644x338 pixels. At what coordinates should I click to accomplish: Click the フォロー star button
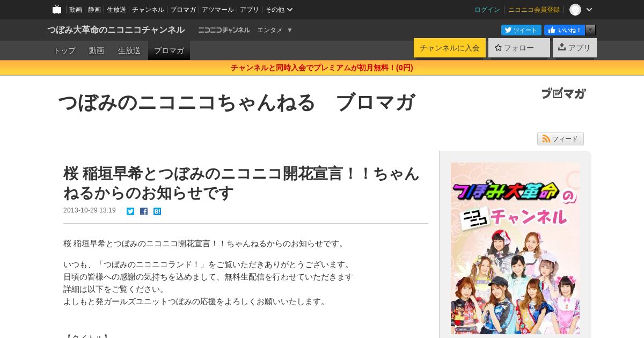pos(519,48)
